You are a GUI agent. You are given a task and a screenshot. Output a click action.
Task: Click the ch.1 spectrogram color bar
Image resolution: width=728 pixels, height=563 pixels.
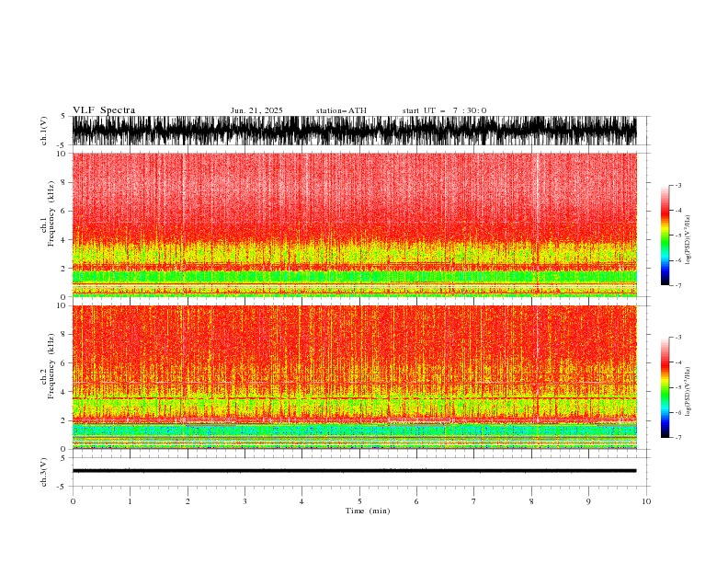pos(665,236)
